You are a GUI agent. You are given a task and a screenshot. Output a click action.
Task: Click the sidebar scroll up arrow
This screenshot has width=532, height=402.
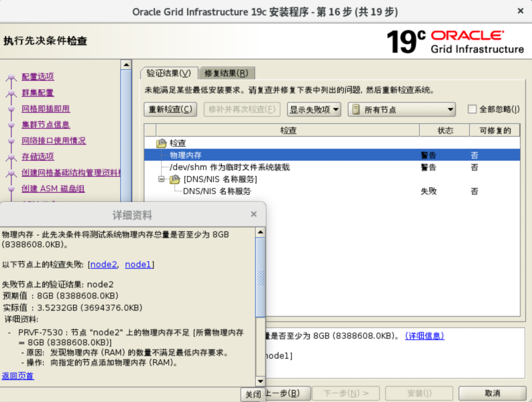(x=126, y=65)
